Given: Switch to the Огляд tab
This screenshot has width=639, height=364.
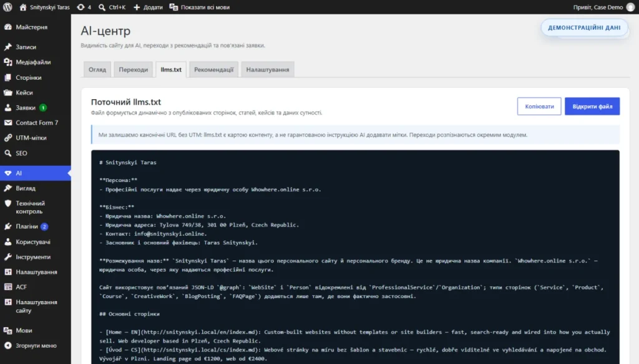Looking at the screenshot, I should 97,70.
